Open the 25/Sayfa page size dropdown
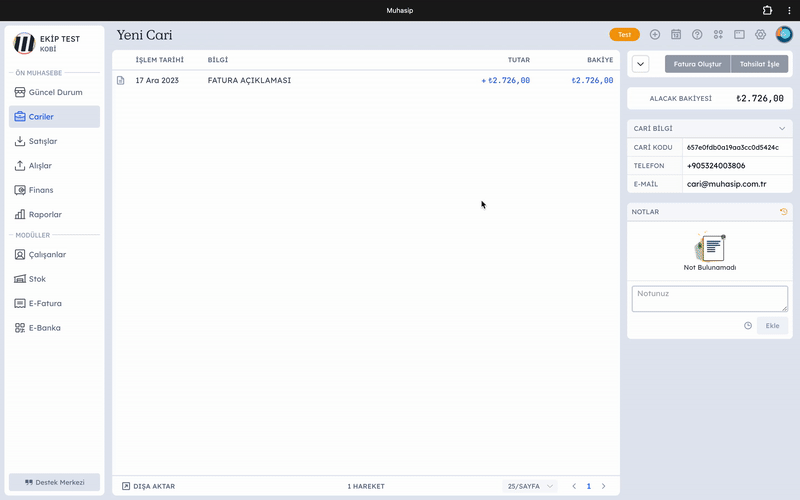Screen dimensions: 800x500 (530, 486)
